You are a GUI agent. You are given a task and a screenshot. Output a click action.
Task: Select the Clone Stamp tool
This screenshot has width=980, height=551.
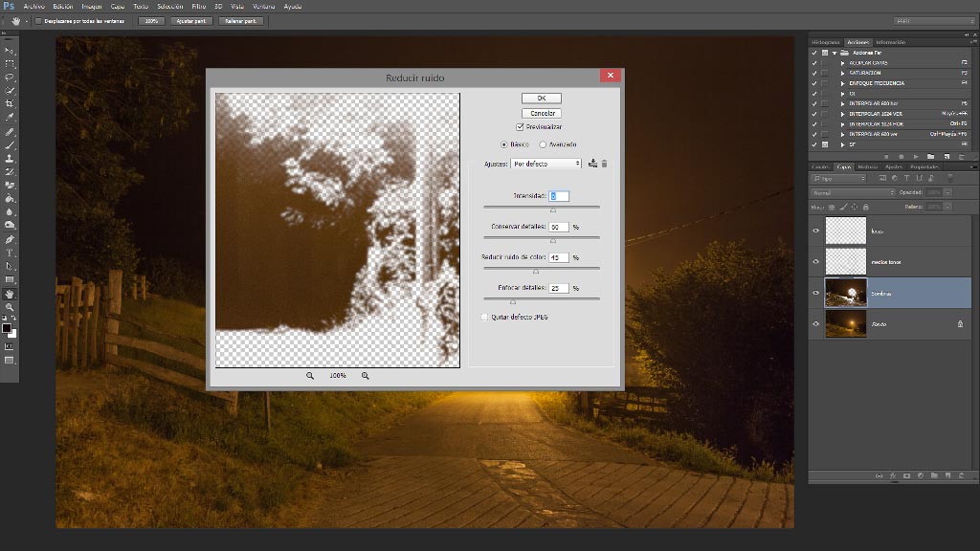[10, 159]
